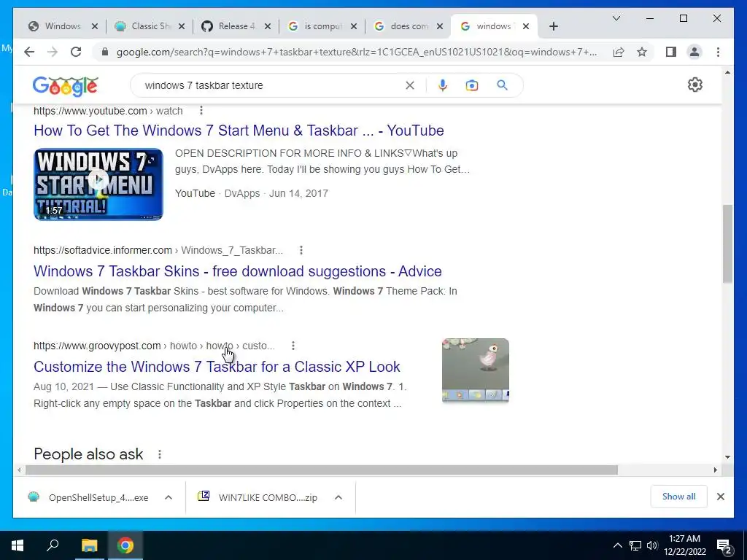Show all downloads

[679, 497]
